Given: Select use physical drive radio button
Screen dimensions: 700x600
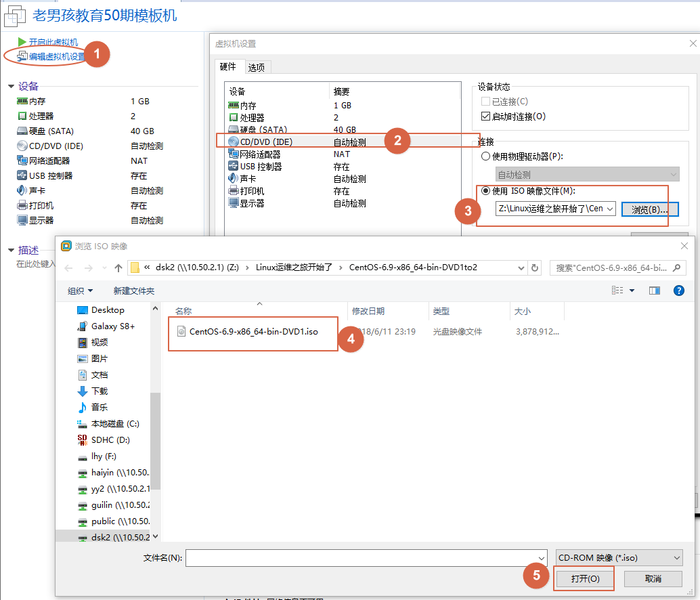Looking at the screenshot, I should coord(485,156).
